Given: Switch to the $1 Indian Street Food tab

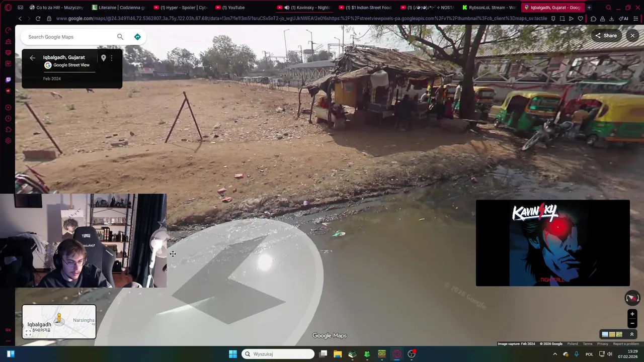Looking at the screenshot, I should pyautogui.click(x=366, y=8).
